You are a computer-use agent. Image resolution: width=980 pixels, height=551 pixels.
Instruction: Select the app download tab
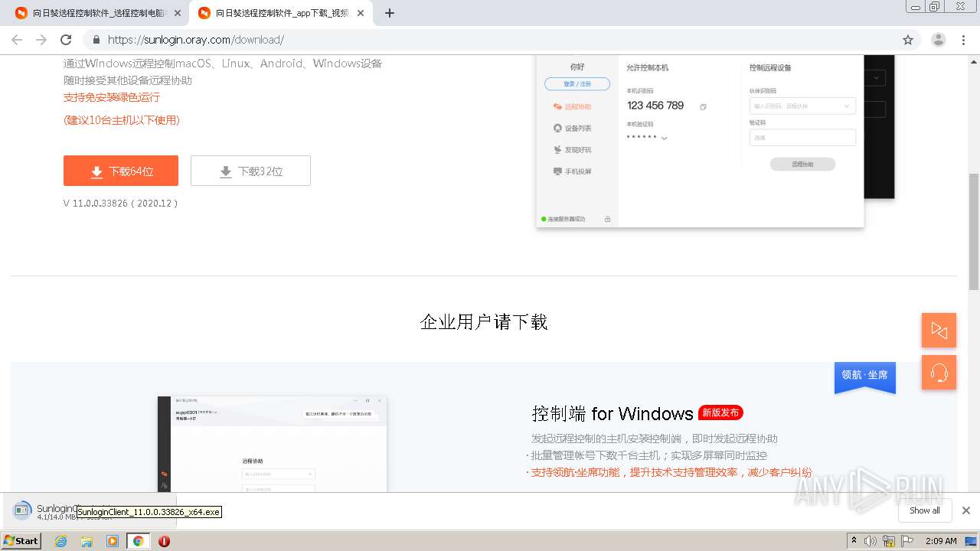(x=281, y=13)
